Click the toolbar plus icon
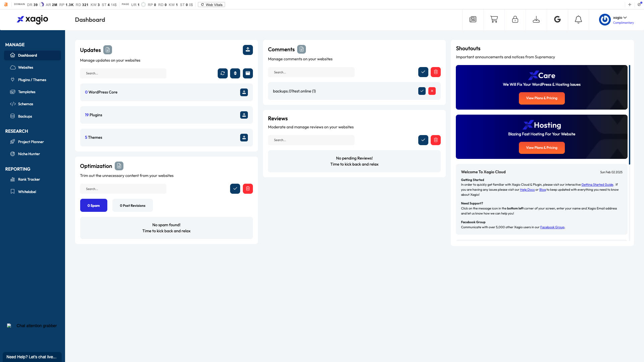Image resolution: width=644 pixels, height=362 pixels. pos(630,5)
